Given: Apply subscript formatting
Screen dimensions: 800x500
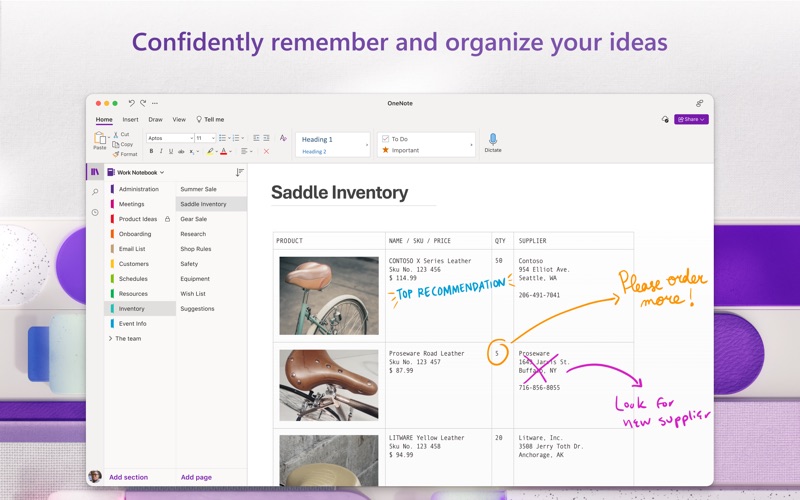Looking at the screenshot, I should [192, 152].
